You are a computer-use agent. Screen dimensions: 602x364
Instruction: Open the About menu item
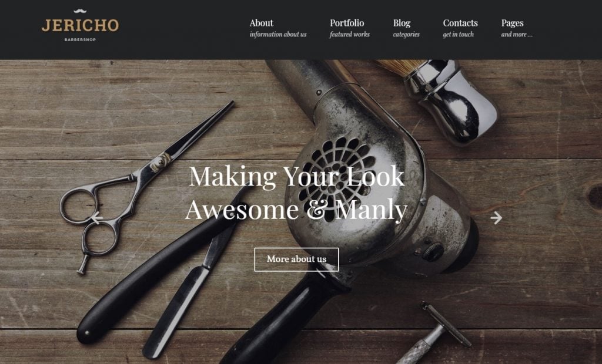click(262, 23)
